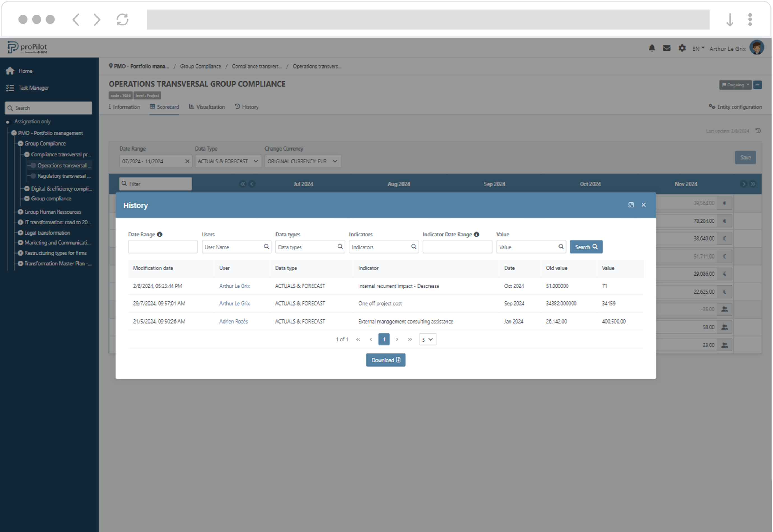773x532 pixels.
Task: Click the mail envelope icon
Action: (x=667, y=48)
